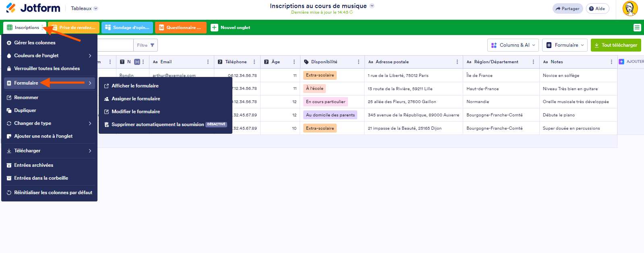Image resolution: width=644 pixels, height=253 pixels.
Task: Click the lock icon in the menu
Action: [x=9, y=68]
